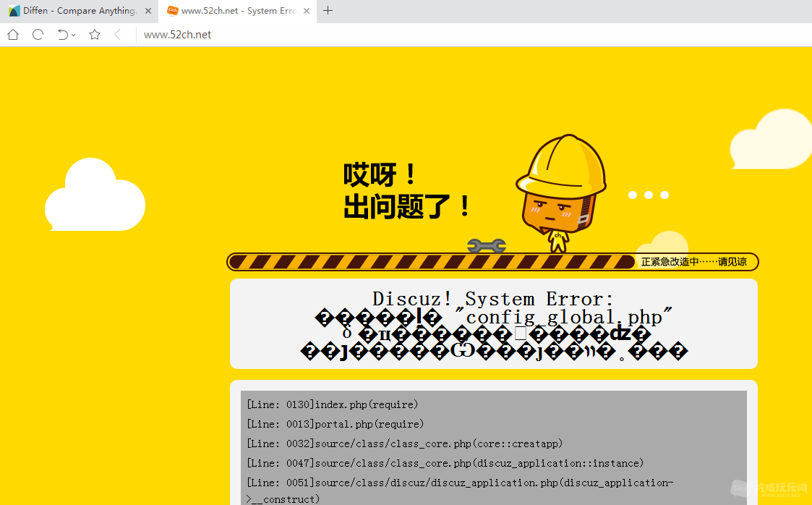Click the 'Discuz! System Error:' title
The image size is (812, 505).
tap(493, 299)
